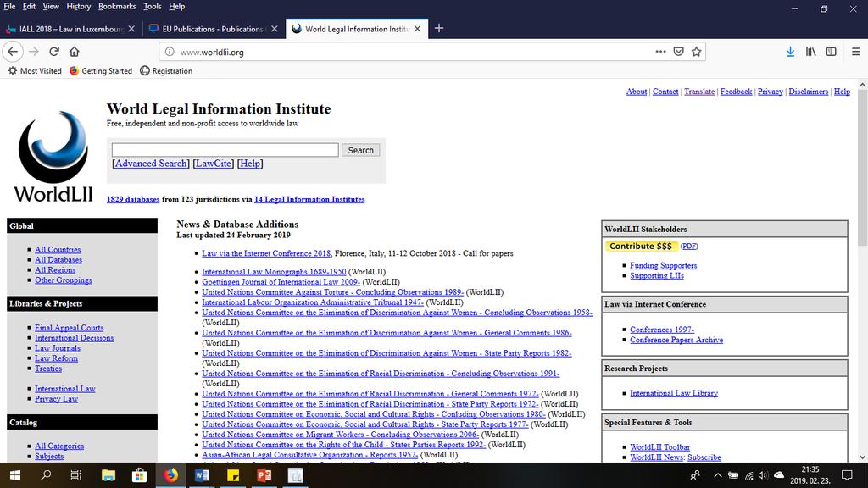The height and width of the screenshot is (488, 868).
Task: Open the History menu
Action: coord(78,6)
